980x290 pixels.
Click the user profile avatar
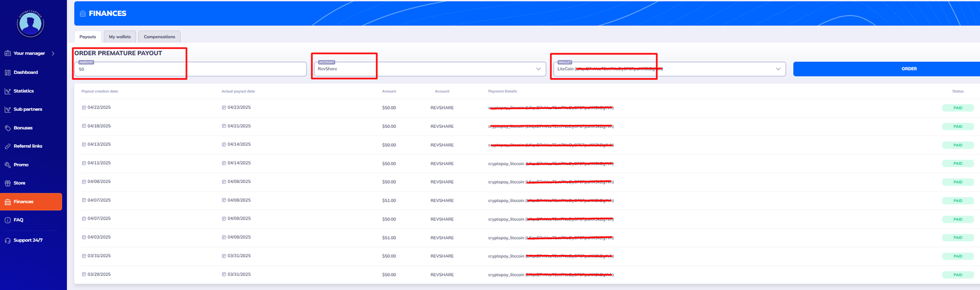[x=30, y=24]
